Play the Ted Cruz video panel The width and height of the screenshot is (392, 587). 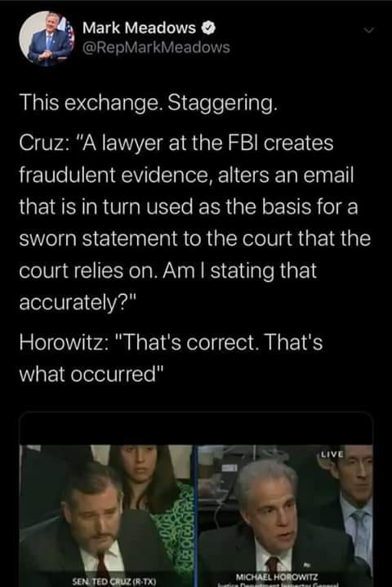click(107, 515)
